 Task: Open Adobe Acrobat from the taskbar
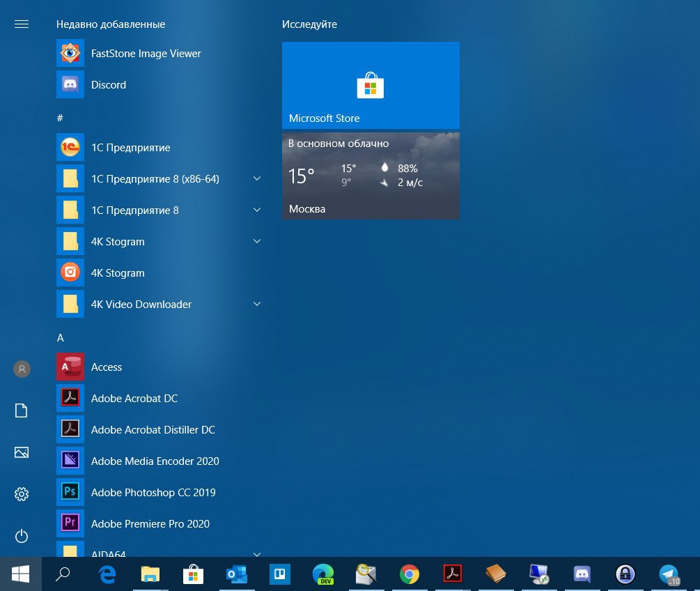pyautogui.click(x=452, y=574)
